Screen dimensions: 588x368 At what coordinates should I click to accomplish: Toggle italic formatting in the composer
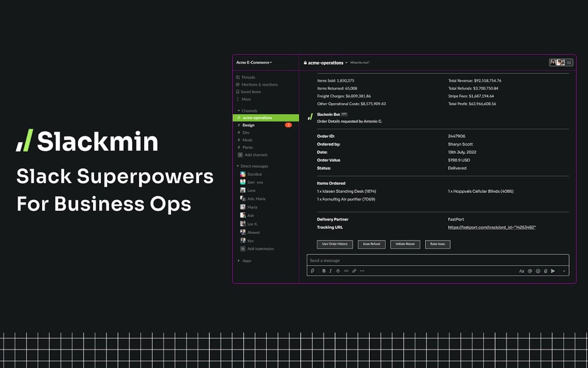[330, 271]
